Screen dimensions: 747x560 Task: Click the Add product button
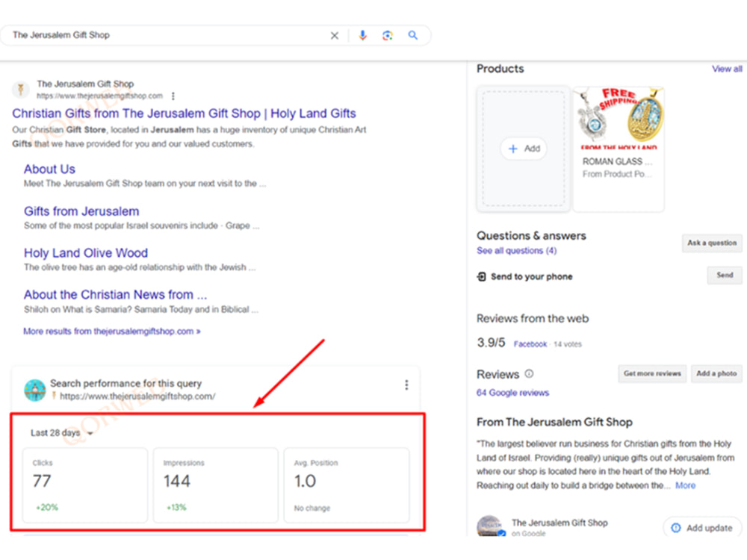524,149
